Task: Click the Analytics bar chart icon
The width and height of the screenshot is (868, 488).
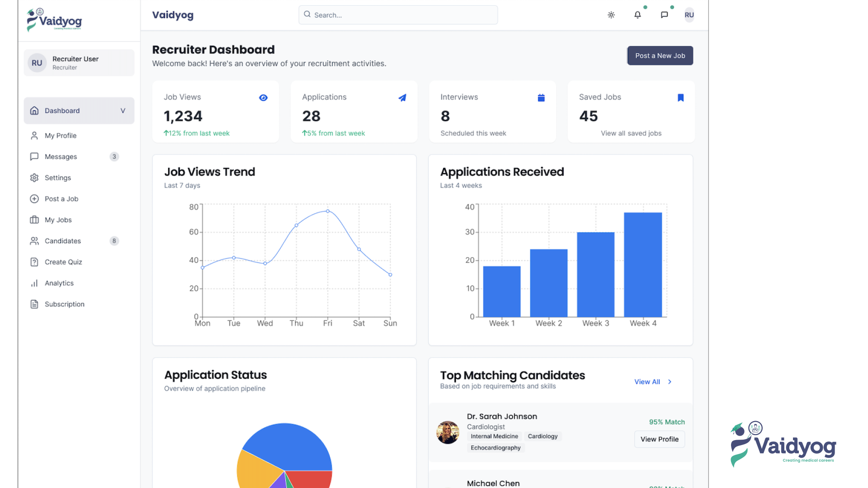Action: (34, 283)
